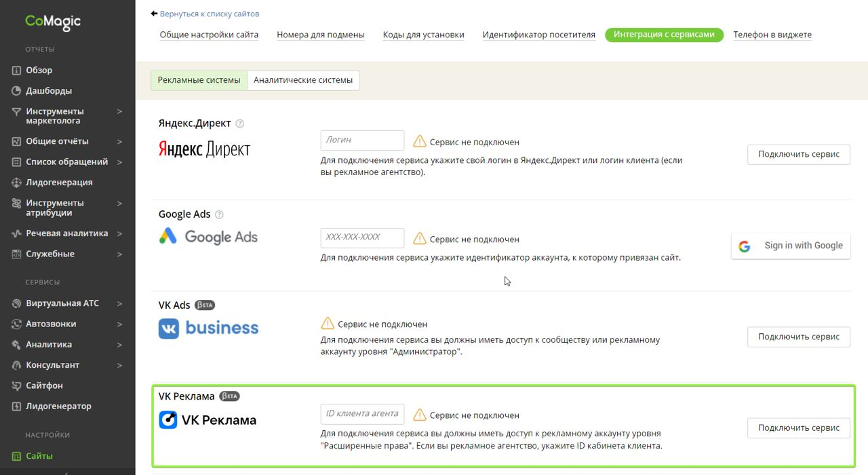Switch to Рекламные системы toggle
This screenshot has width=868, height=475.
point(199,80)
